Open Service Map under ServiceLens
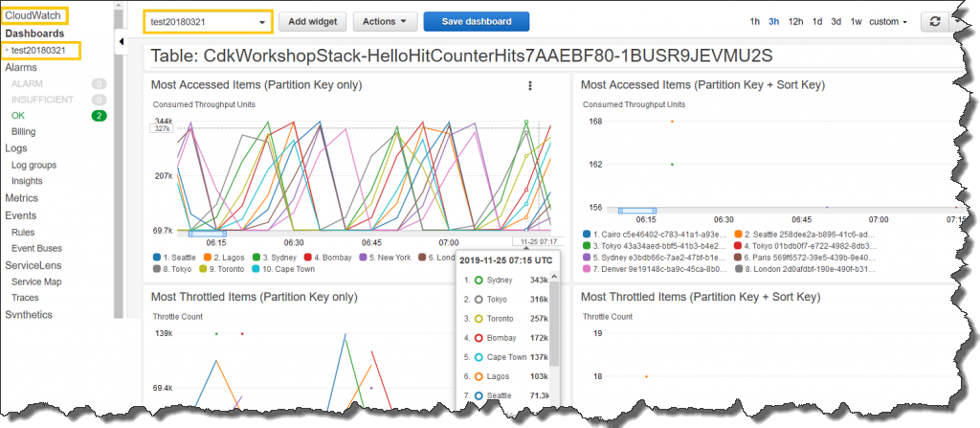980x428 pixels. point(35,282)
